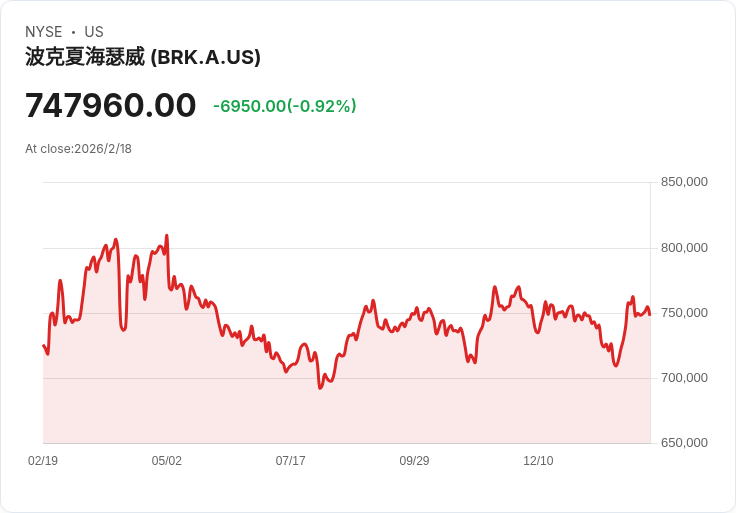Click the 750,000 price axis label
This screenshot has height=513, width=736.
(x=684, y=313)
